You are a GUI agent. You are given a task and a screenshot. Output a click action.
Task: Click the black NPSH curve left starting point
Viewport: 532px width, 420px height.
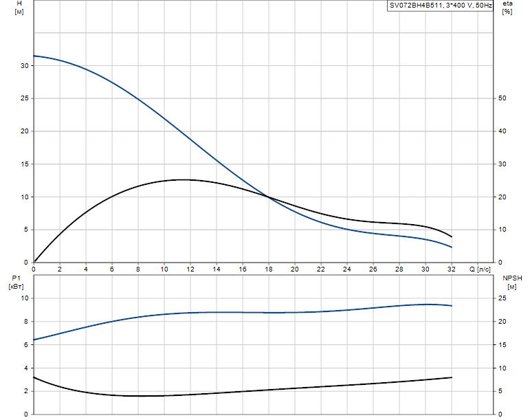34,377
